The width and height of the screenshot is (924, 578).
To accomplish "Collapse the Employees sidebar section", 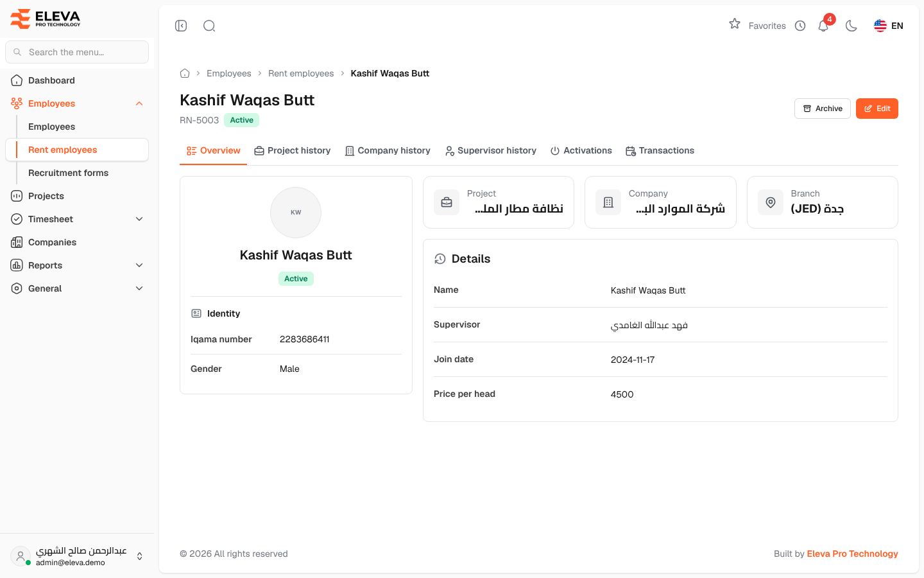I will (139, 103).
